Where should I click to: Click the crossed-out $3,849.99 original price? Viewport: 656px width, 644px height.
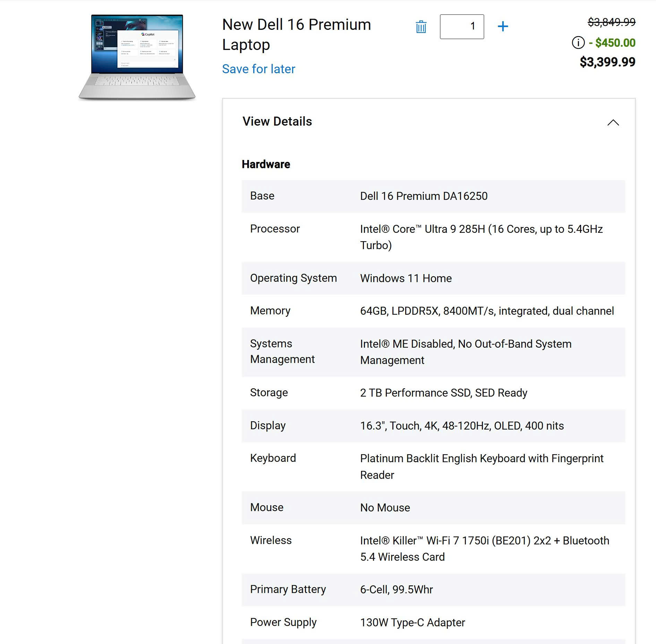coord(611,22)
